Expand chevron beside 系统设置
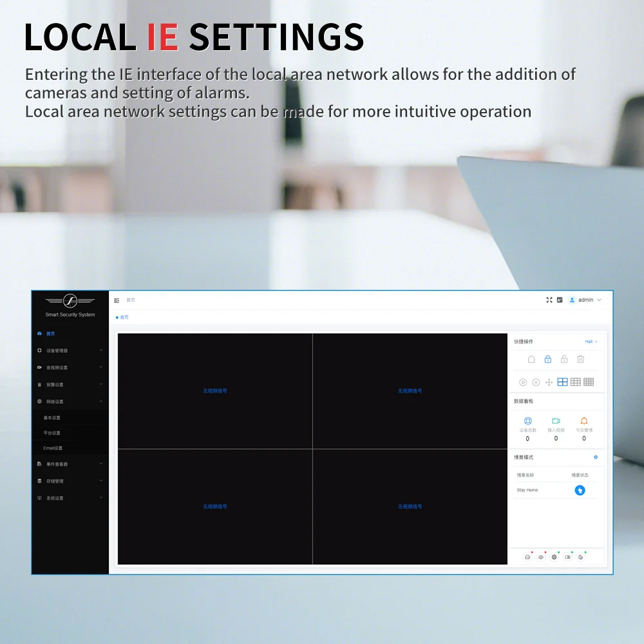 (x=101, y=498)
